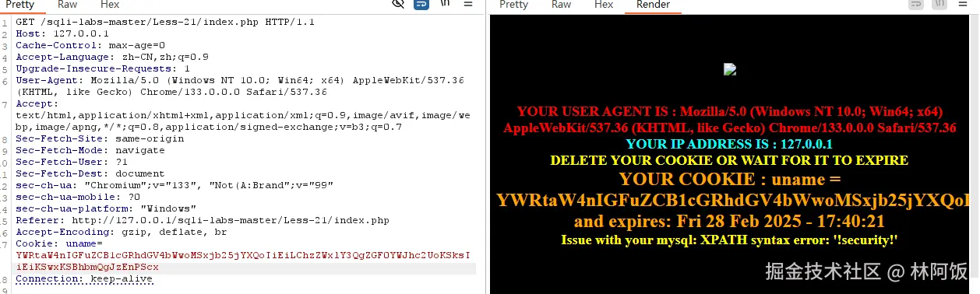Select the response Render tab

[653, 5]
